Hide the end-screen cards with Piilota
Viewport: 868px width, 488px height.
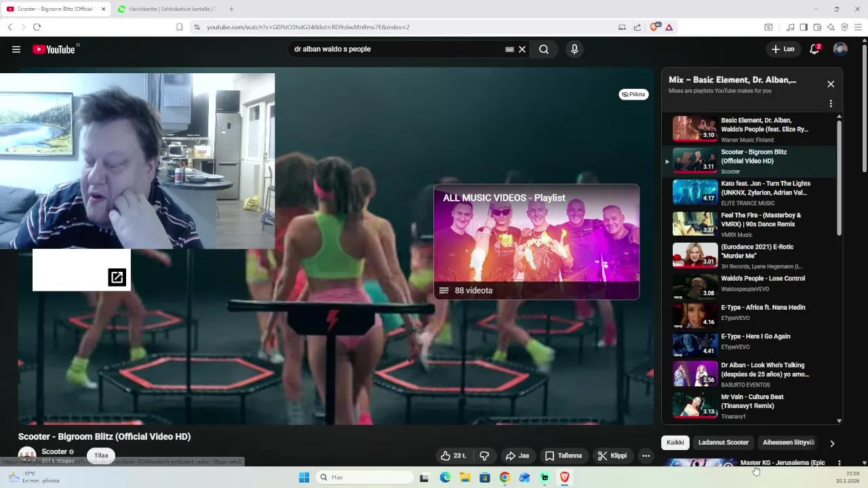pos(633,94)
